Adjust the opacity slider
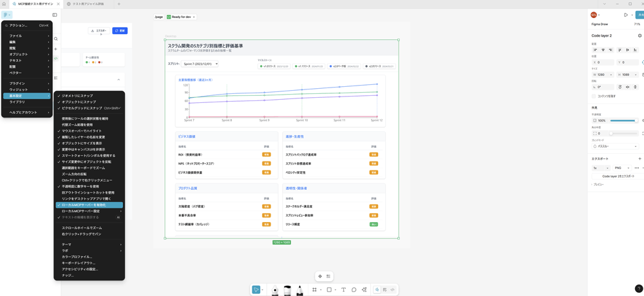Screen dimensions: 644x296 pos(623,120)
